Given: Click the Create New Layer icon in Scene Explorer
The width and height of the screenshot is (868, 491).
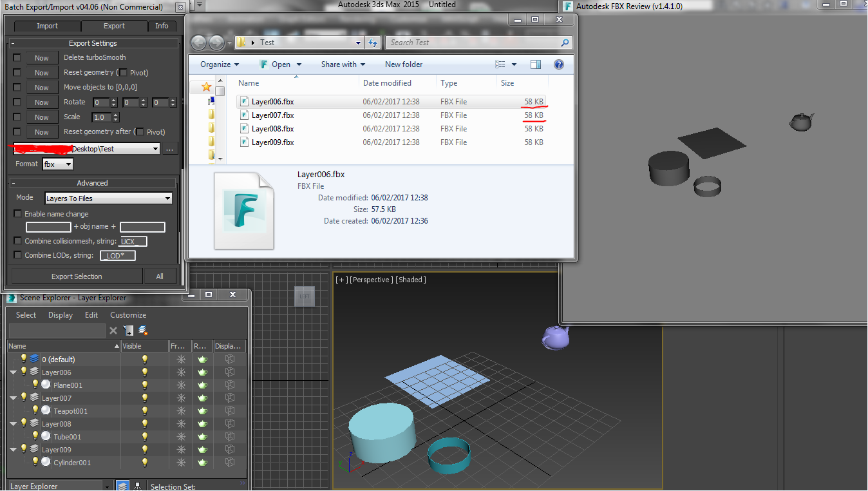Looking at the screenshot, I should point(142,331).
